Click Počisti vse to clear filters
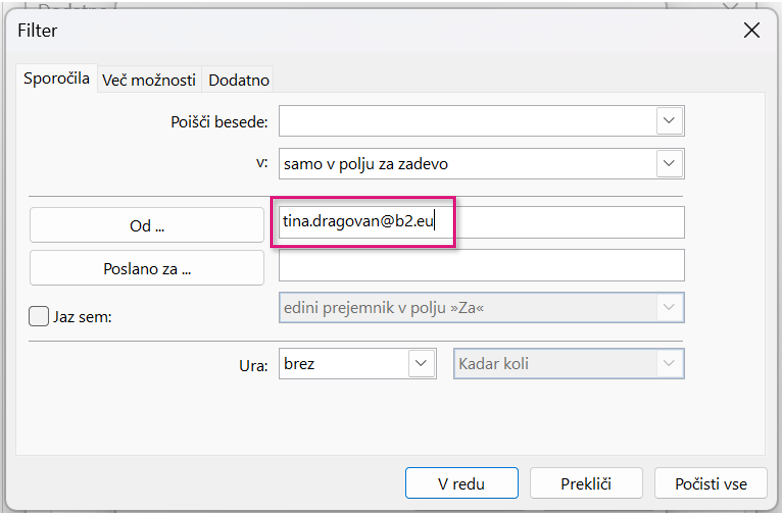 (711, 483)
